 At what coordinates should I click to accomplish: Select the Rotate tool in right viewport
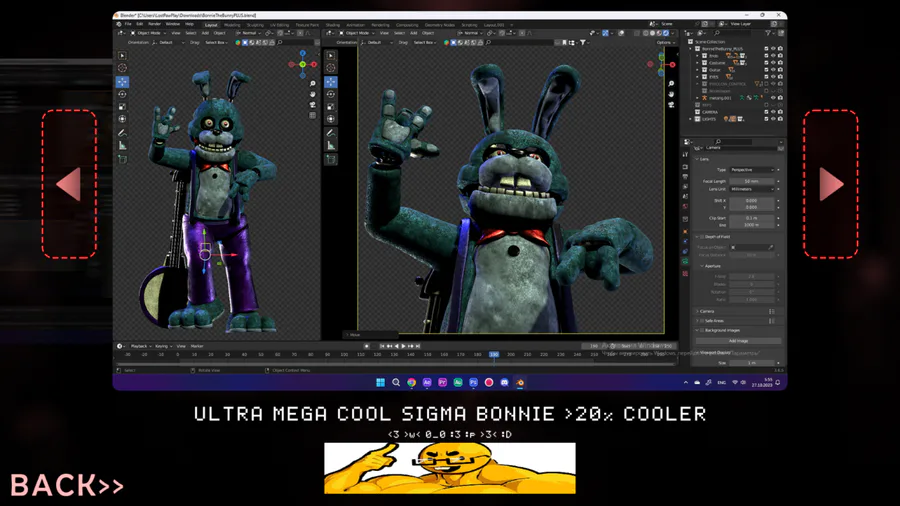(x=331, y=94)
